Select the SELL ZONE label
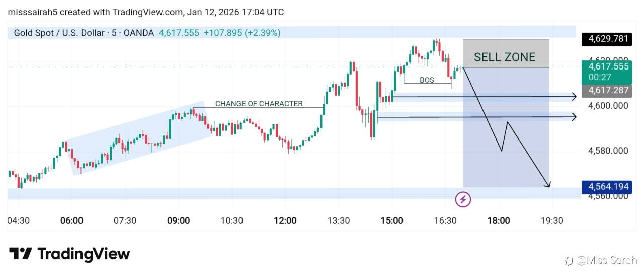Screen dimensions: 644x277 505,57
